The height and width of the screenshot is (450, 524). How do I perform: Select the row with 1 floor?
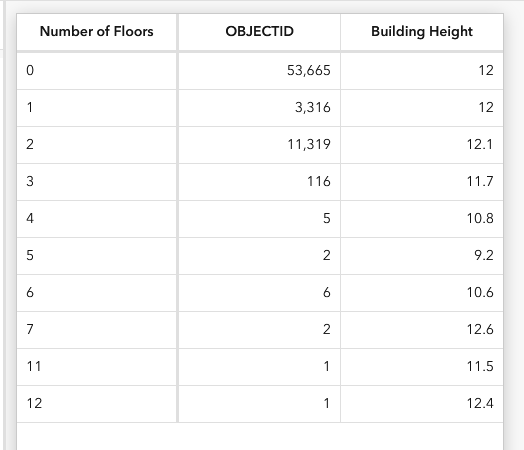click(x=260, y=108)
